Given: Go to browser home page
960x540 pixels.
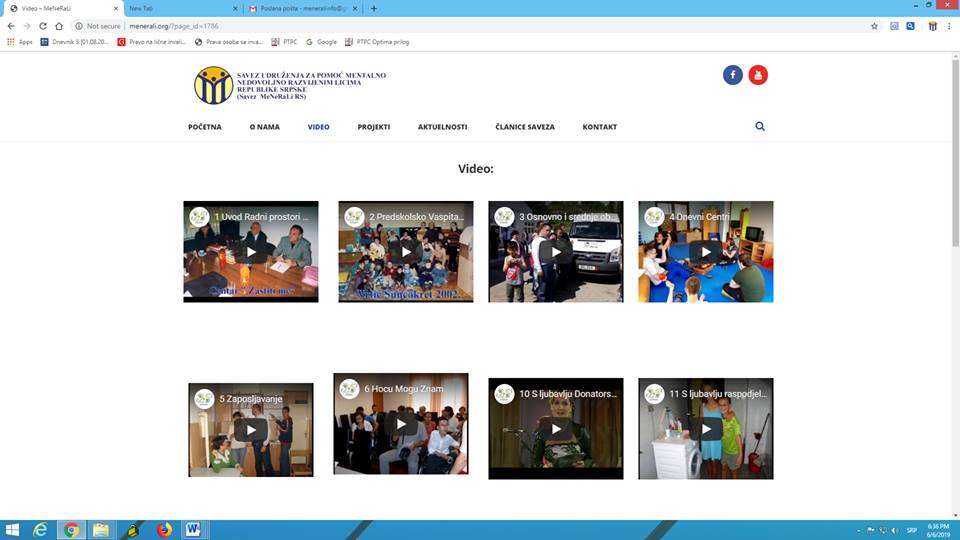Looking at the screenshot, I should point(59,26).
